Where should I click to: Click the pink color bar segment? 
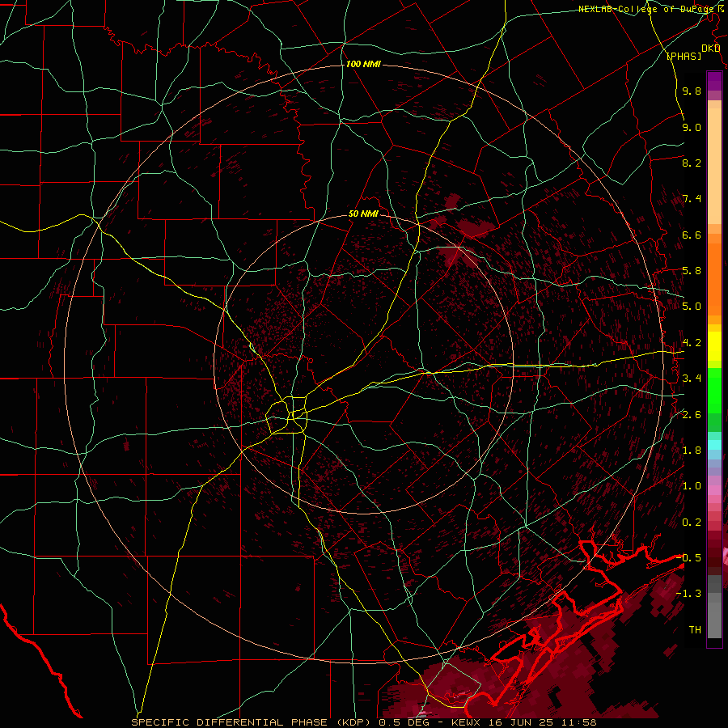714,490
